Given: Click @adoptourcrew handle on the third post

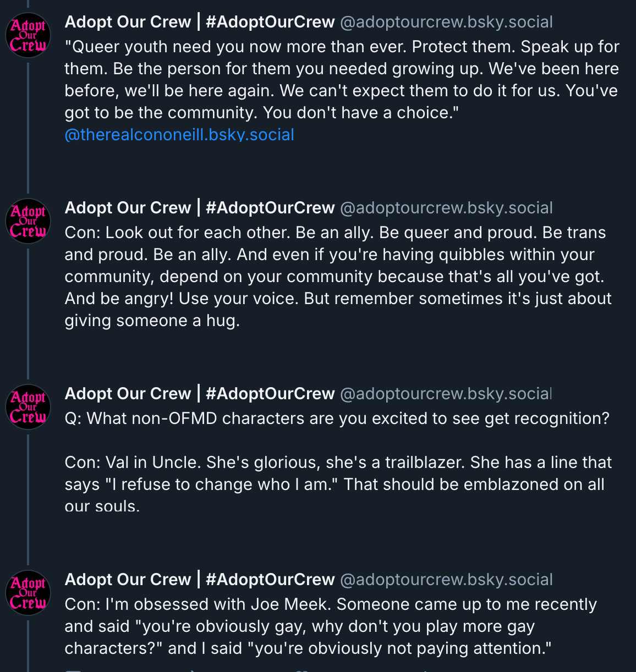Looking at the screenshot, I should click(x=445, y=394).
